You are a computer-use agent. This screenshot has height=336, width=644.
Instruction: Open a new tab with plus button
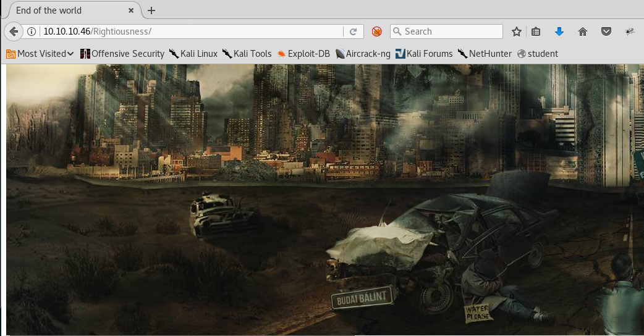pyautogui.click(x=151, y=10)
